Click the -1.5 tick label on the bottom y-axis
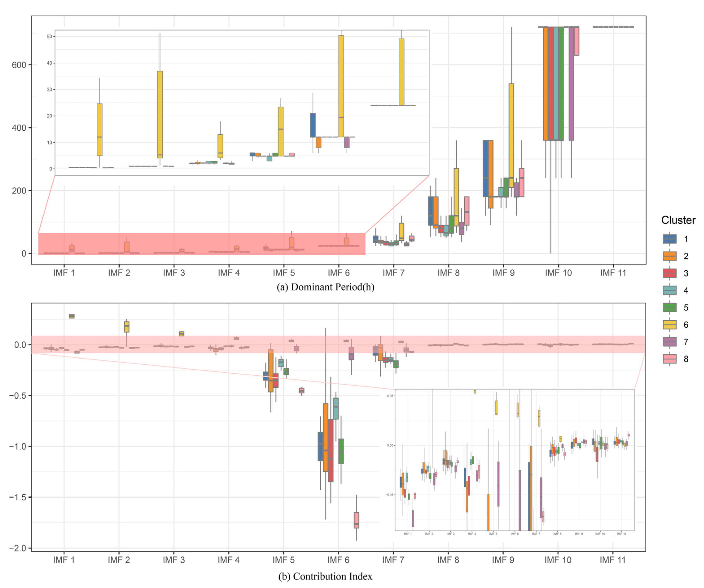Screen dimensions: 704x588 tap(17, 497)
